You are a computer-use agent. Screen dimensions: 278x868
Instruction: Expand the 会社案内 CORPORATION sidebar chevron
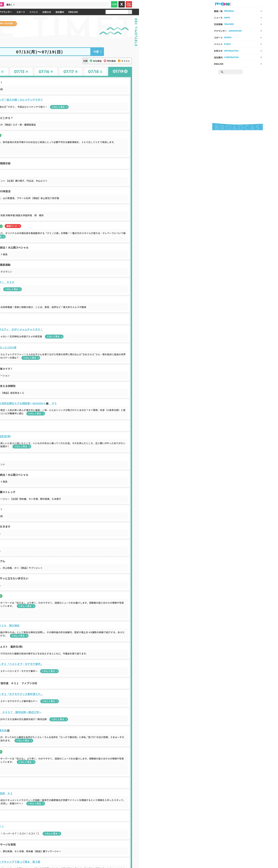pos(261,57)
